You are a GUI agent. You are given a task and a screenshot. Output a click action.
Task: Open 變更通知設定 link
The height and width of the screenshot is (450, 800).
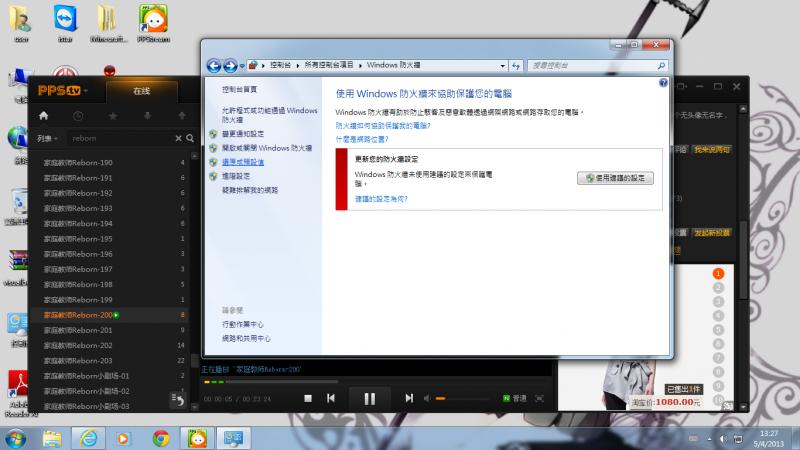(x=243, y=134)
